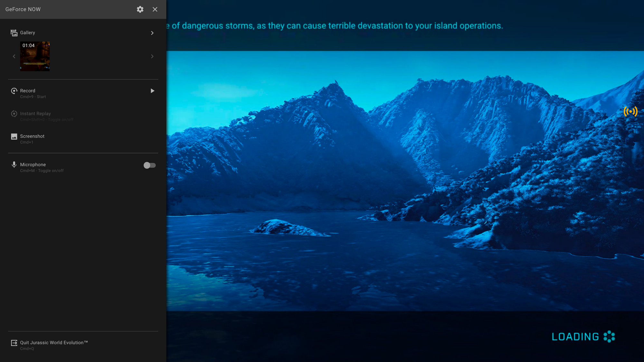Go to next gallery item arrow

coord(152,56)
